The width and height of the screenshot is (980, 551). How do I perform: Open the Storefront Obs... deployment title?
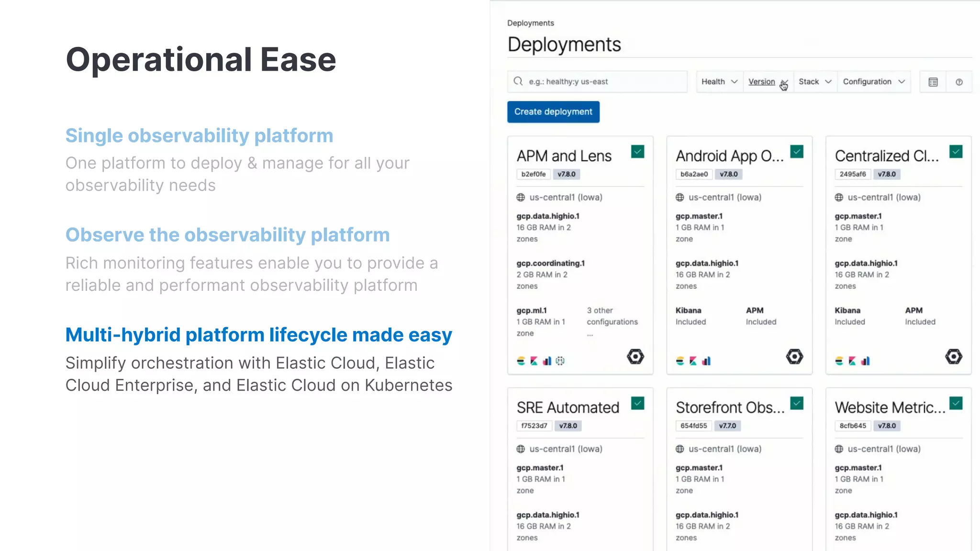tap(730, 408)
